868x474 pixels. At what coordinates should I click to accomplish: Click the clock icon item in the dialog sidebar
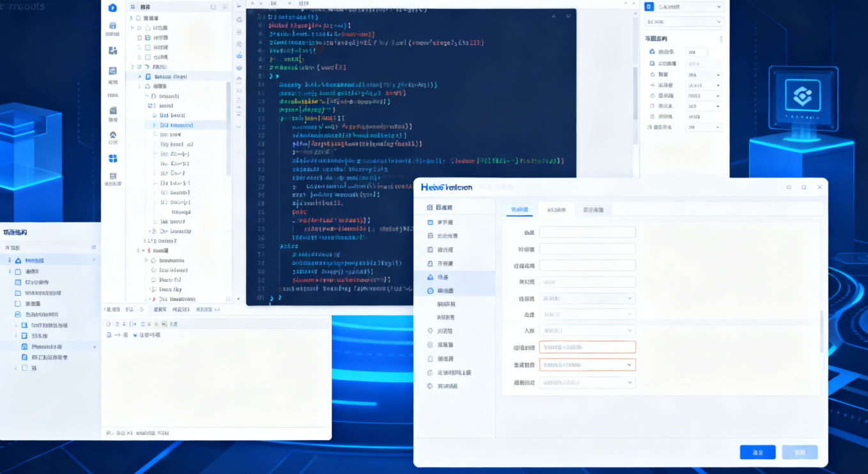point(430,290)
